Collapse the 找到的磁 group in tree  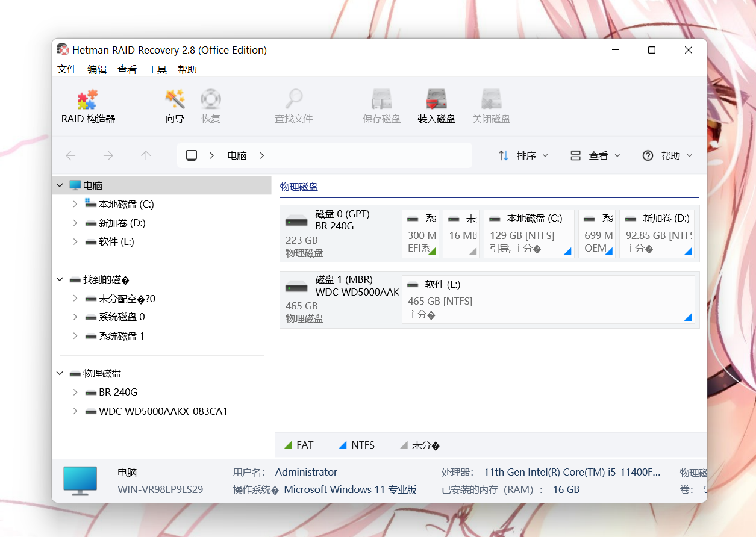(60, 279)
